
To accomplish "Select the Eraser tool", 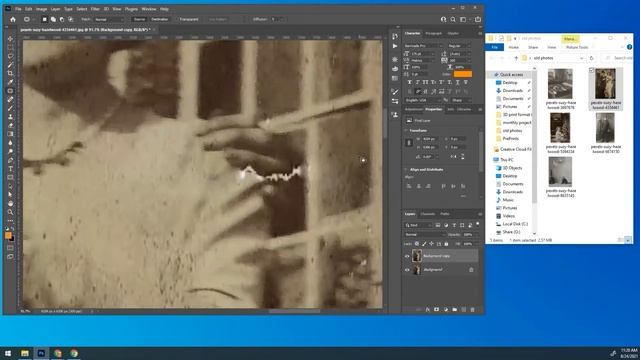I will (x=10, y=125).
